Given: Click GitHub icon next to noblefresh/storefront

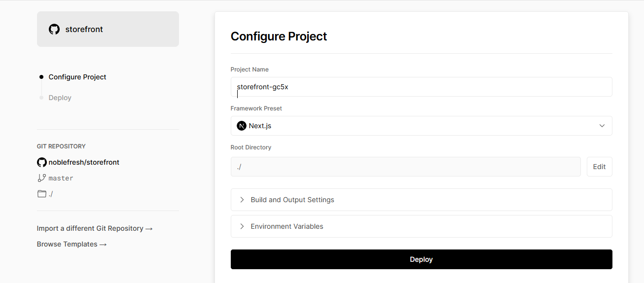Looking at the screenshot, I should point(42,162).
